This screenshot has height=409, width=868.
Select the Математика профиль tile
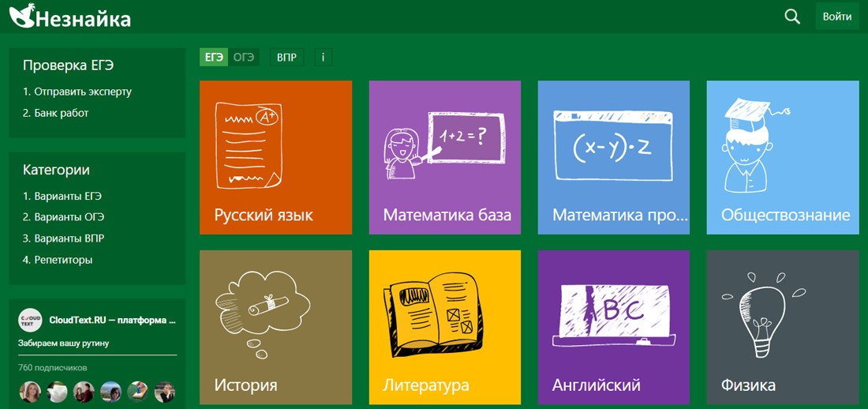(613, 157)
